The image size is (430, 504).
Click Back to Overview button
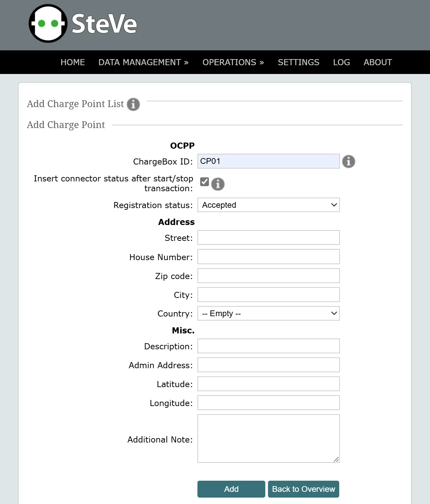(x=303, y=489)
